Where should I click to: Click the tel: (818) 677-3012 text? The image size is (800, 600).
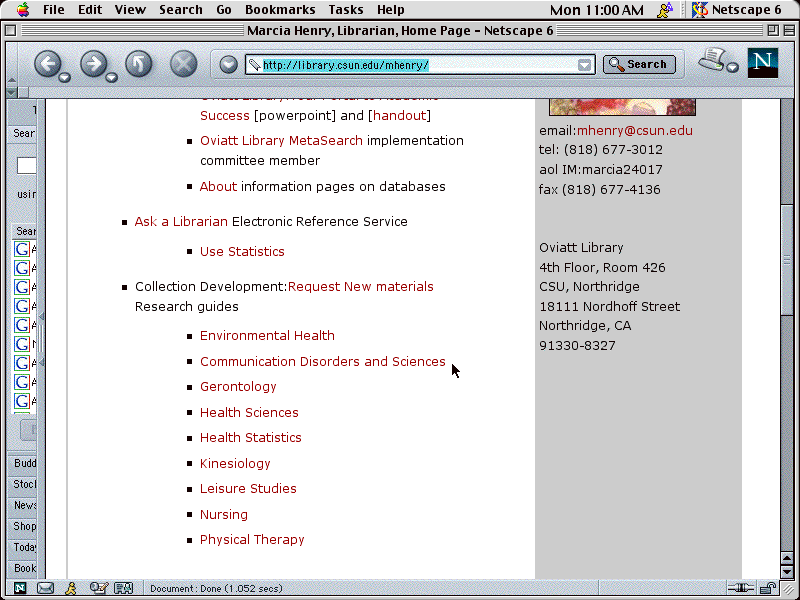click(601, 150)
